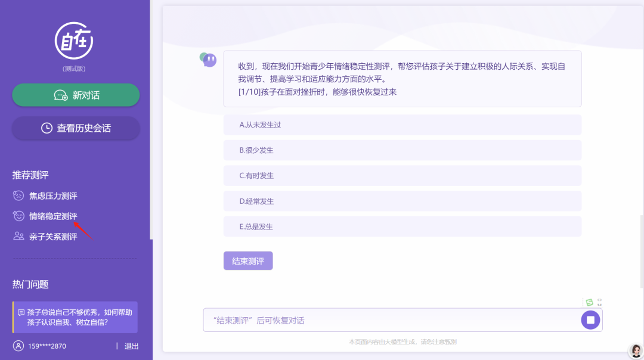The image size is (644, 360).
Task: Select option A 从未发生过
Action: click(402, 125)
